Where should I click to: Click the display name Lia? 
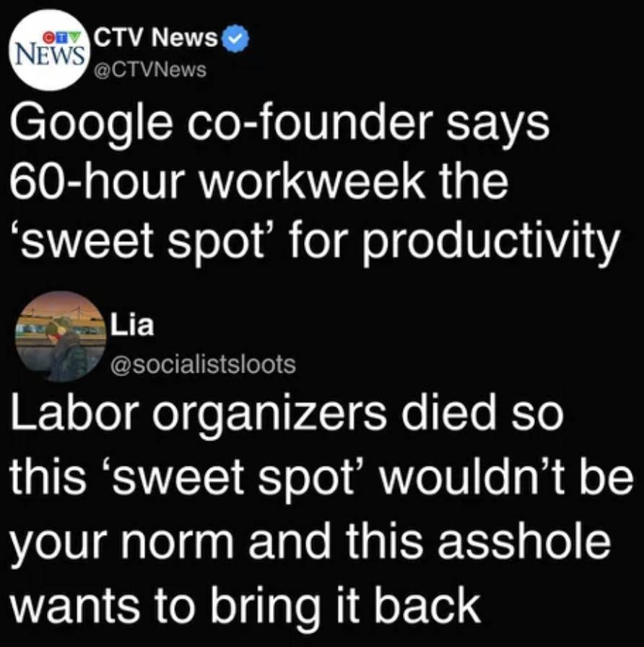[x=132, y=325]
